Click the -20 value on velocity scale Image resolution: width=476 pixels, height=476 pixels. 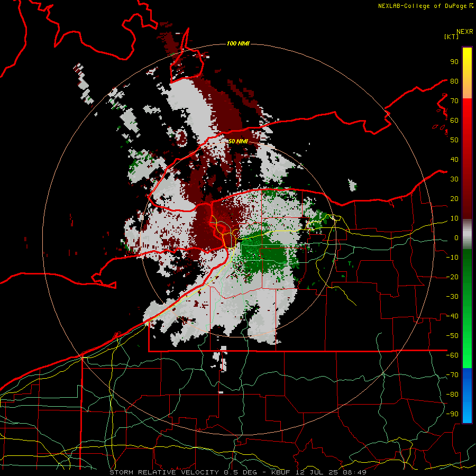tap(452, 277)
